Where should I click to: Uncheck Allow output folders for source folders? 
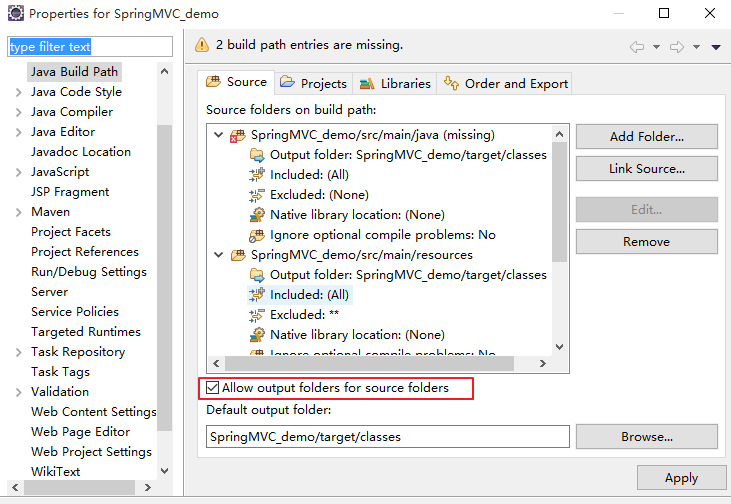click(212, 388)
